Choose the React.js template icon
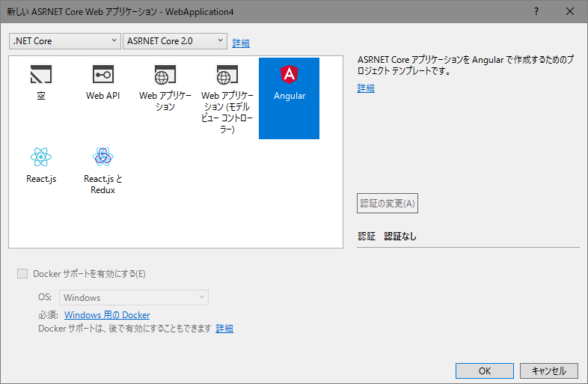588x384 pixels. pos(41,157)
